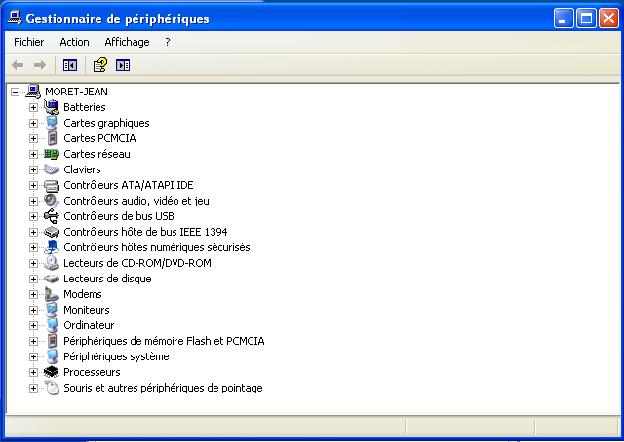Expand the Modems category
624x442 pixels.
pos(33,294)
